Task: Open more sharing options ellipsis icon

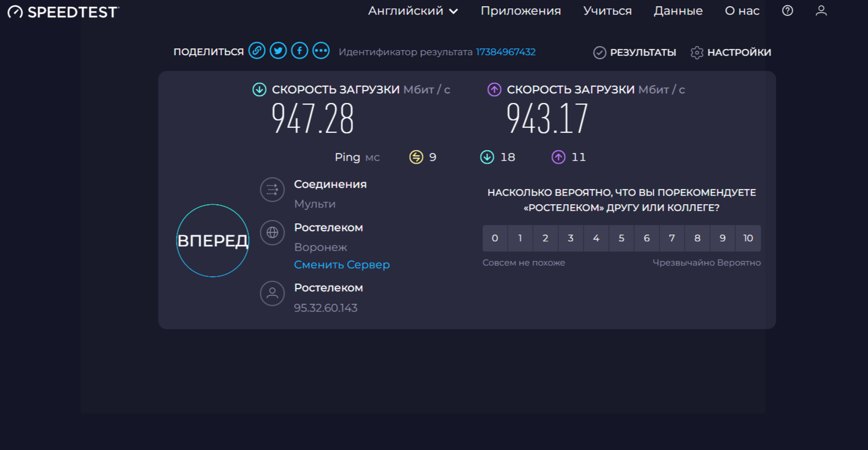Action: click(321, 51)
